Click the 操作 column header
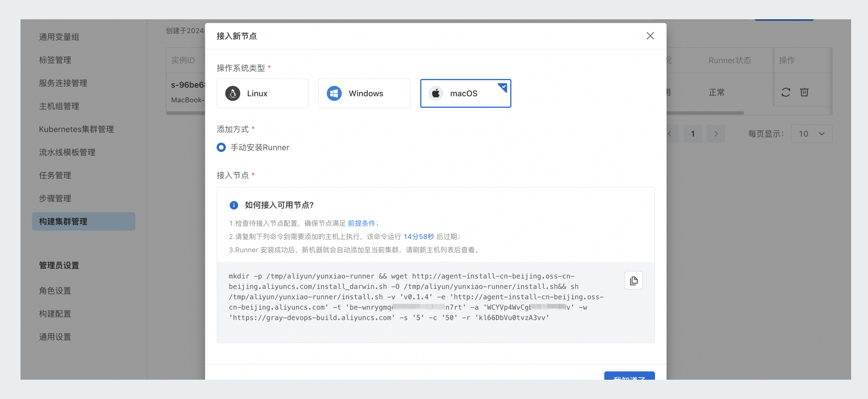 [x=787, y=60]
